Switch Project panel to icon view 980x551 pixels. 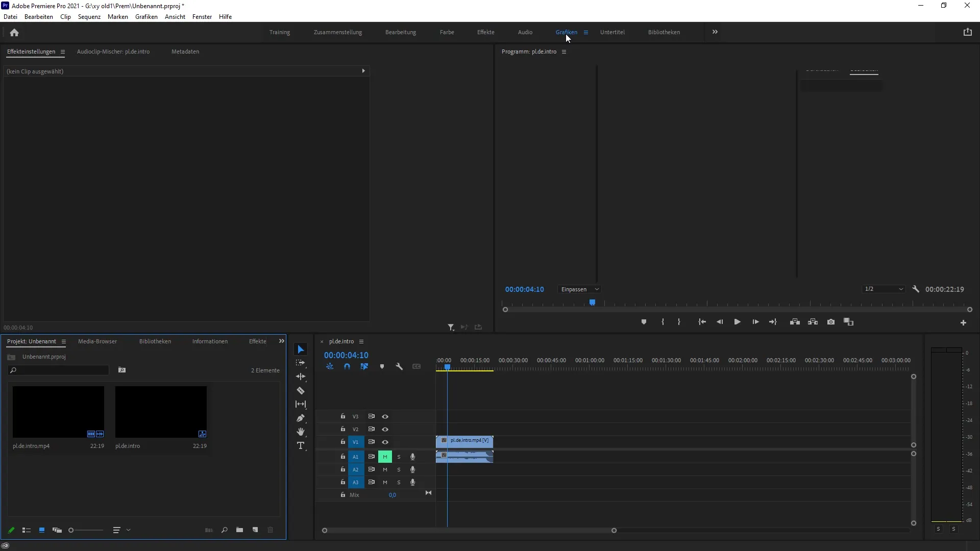(42, 530)
